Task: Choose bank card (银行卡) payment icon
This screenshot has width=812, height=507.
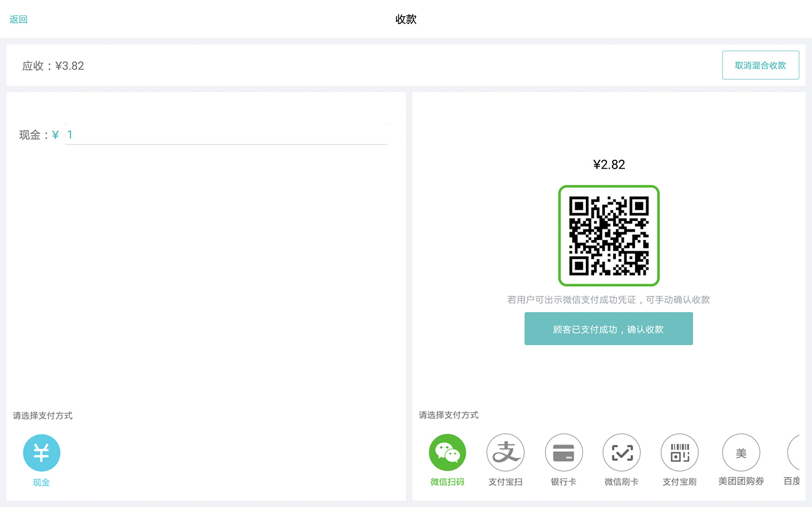Action: tap(563, 453)
